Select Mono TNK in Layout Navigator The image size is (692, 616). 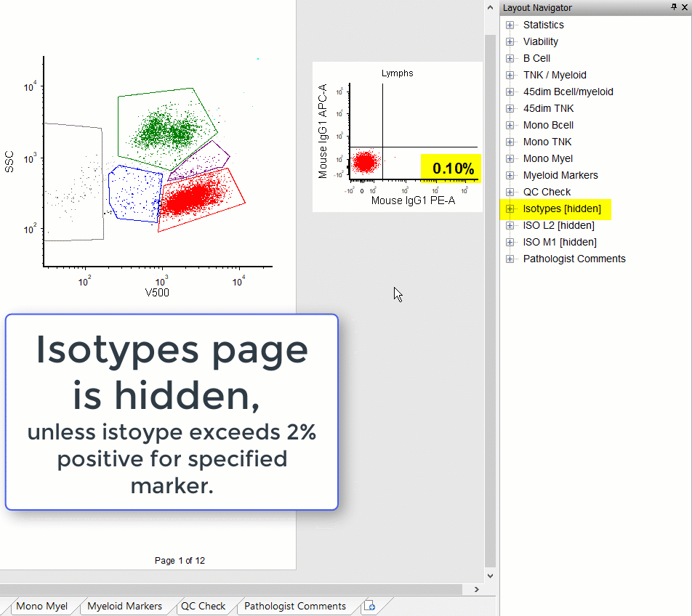click(x=547, y=142)
